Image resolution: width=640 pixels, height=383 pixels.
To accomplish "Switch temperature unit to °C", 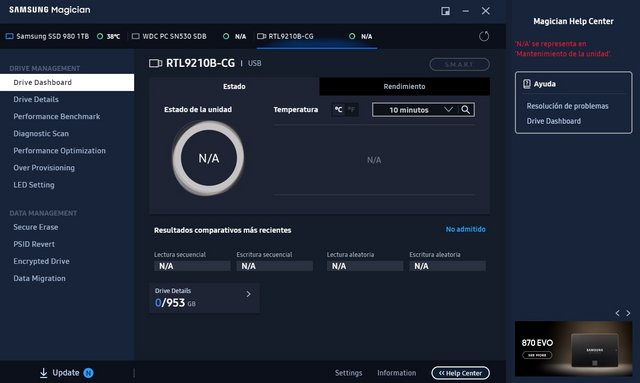I will 338,109.
